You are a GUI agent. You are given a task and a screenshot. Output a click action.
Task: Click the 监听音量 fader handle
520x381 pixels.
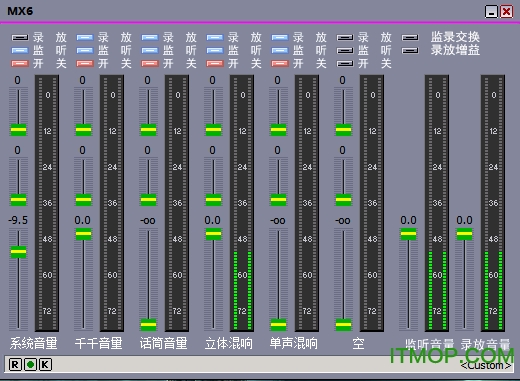click(x=408, y=234)
